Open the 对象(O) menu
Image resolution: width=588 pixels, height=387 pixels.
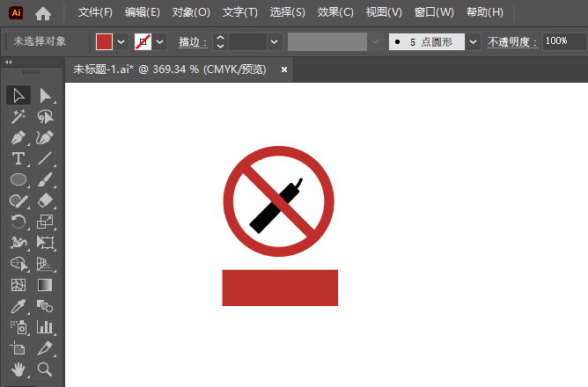(x=191, y=12)
